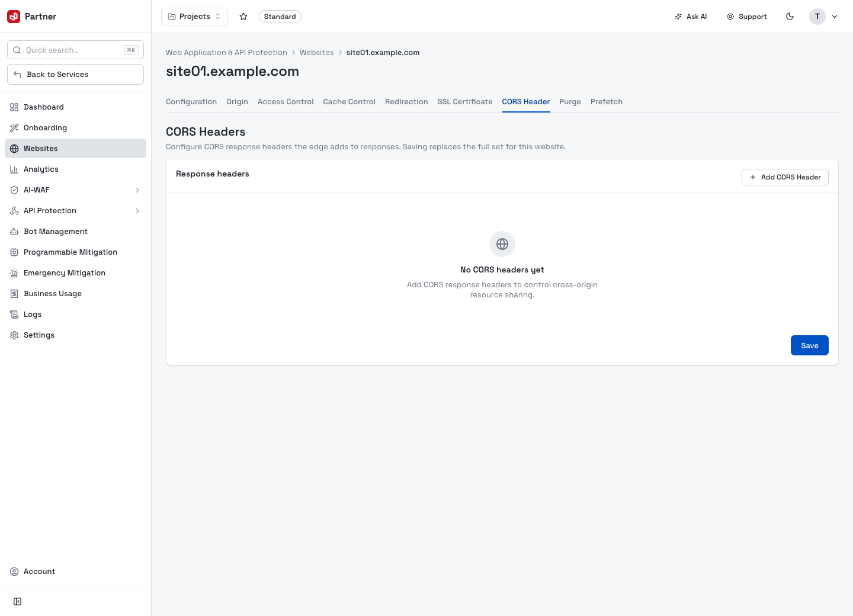Open the Websites breadcrumb link

(x=317, y=53)
